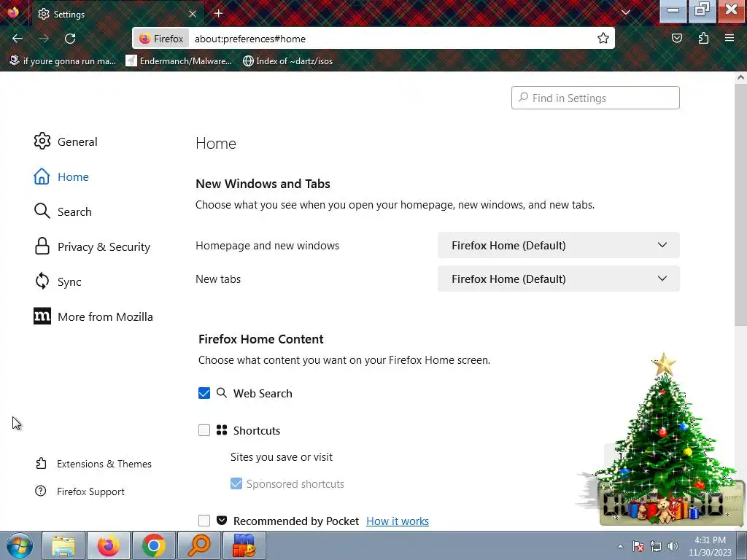
Task: Open Extensions & Themes
Action: coord(93,464)
